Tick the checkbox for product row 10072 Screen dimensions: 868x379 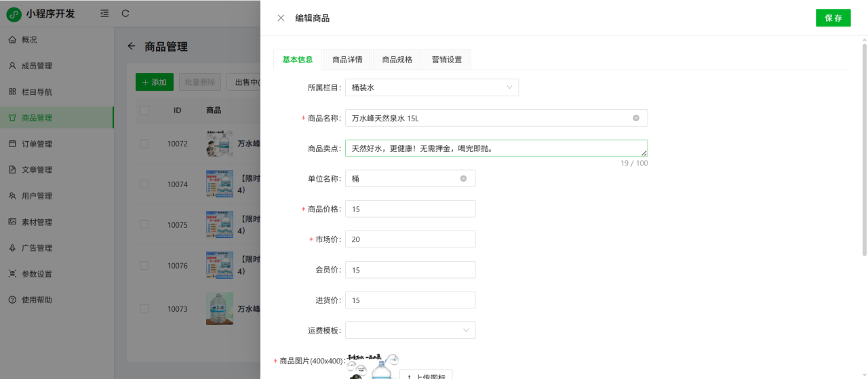pyautogui.click(x=144, y=144)
